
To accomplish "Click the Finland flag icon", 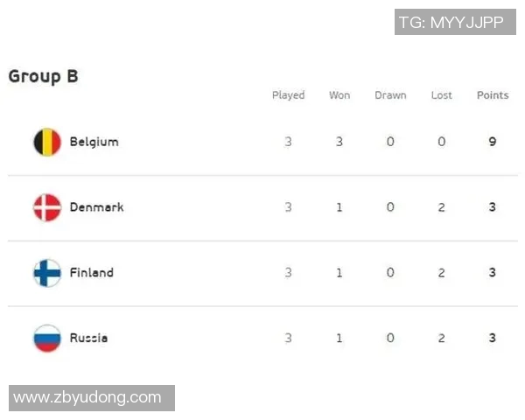I will point(47,273).
